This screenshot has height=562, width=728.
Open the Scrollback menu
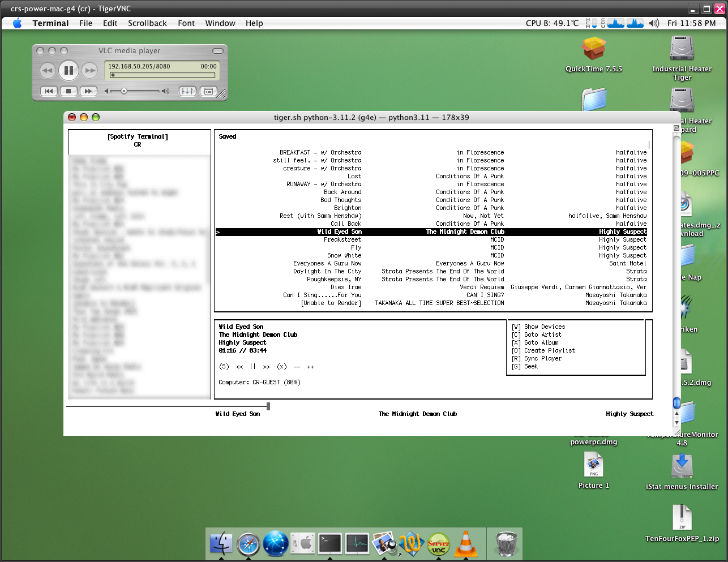[x=147, y=23]
